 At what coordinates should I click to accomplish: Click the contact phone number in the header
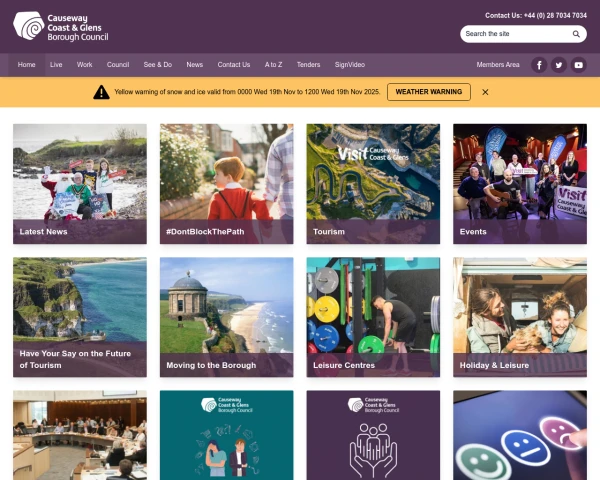(555, 16)
